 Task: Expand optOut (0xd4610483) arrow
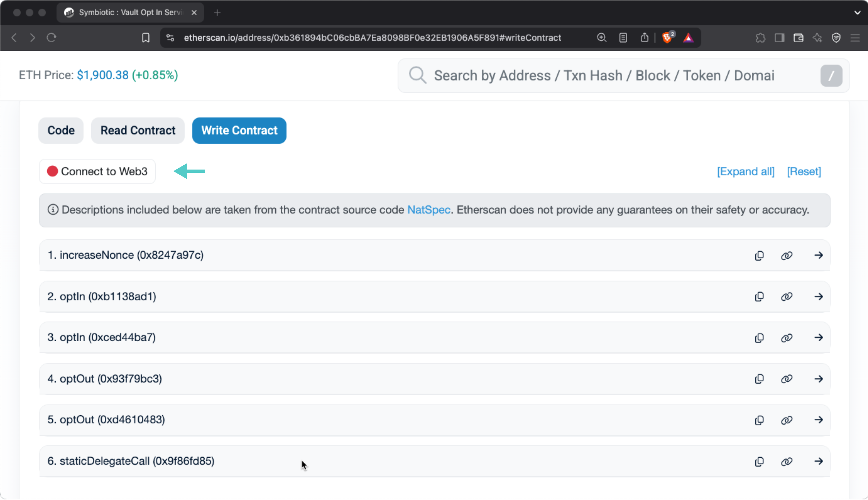click(x=819, y=420)
